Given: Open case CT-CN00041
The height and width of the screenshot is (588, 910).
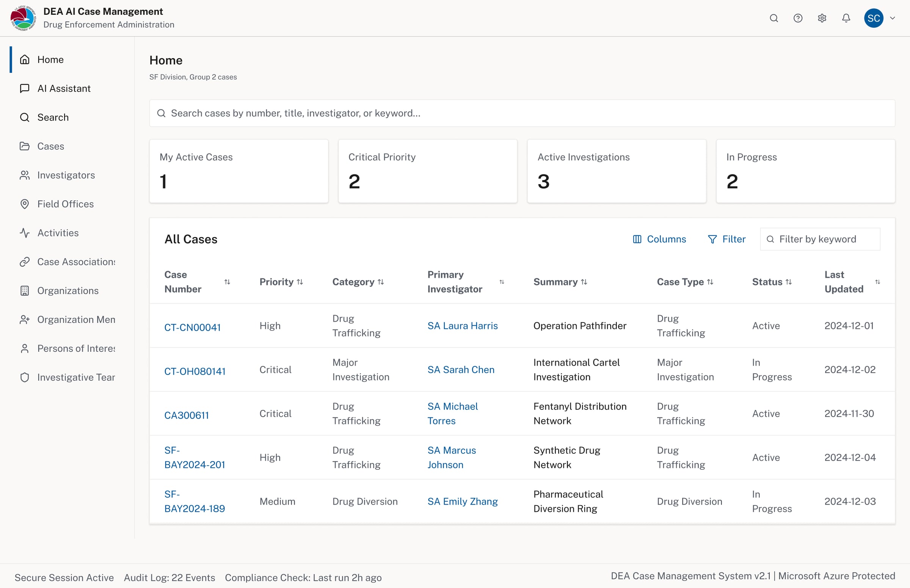Looking at the screenshot, I should [x=193, y=327].
